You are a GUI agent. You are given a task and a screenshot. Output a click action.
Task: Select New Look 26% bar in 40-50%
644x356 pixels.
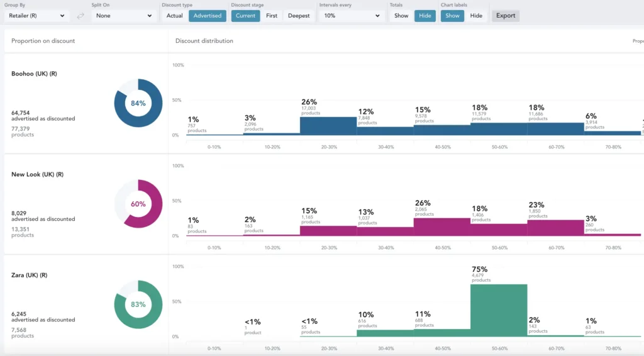click(x=441, y=227)
